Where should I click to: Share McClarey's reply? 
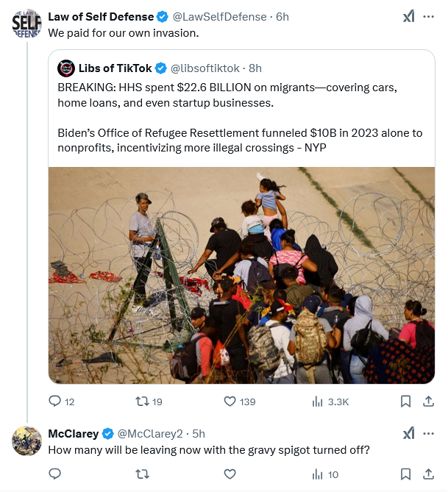(x=428, y=474)
